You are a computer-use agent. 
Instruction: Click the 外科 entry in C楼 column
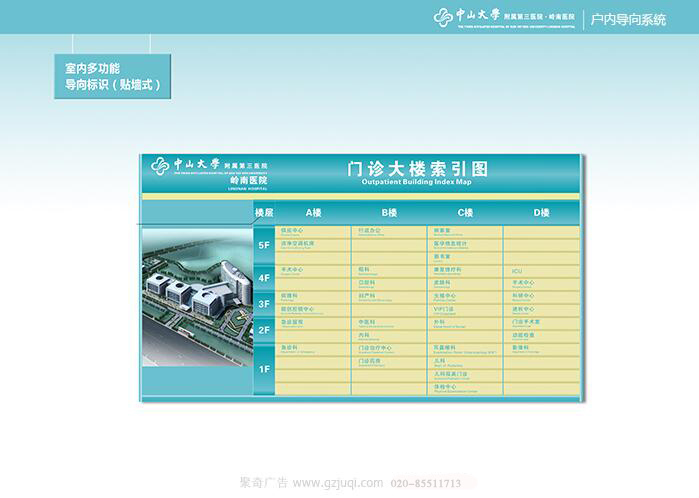[440, 323]
